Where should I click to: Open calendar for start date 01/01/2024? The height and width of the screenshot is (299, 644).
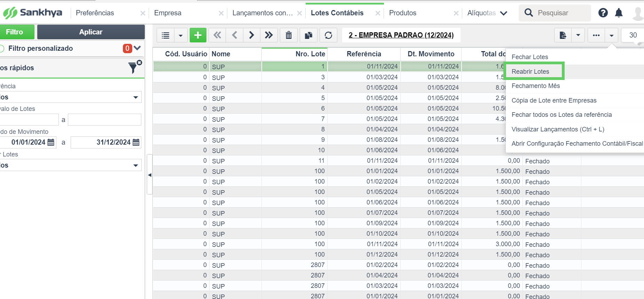pos(51,142)
